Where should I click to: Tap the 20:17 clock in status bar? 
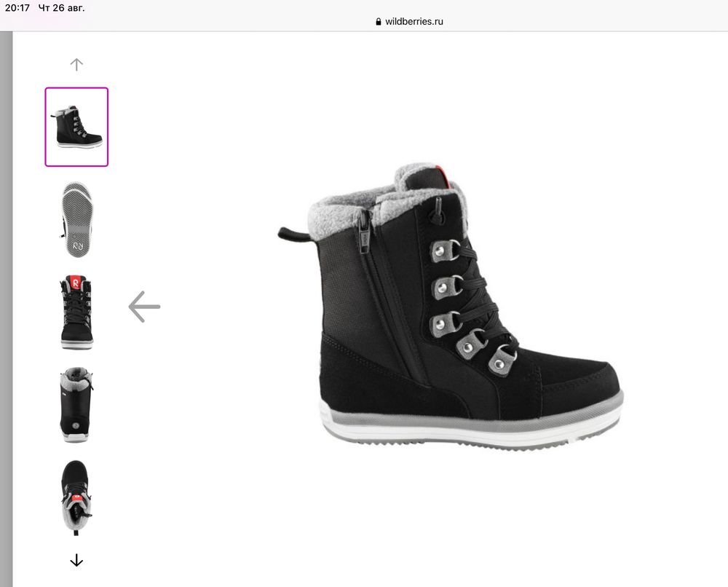click(x=17, y=8)
